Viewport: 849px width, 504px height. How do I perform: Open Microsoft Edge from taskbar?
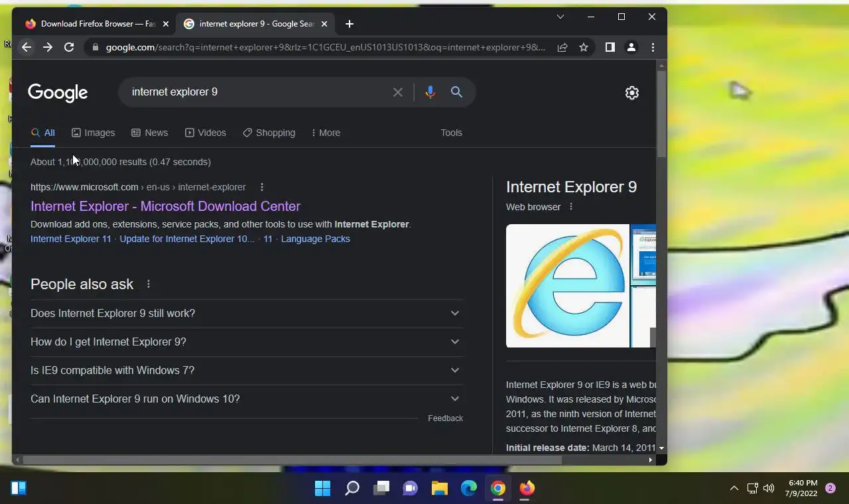[x=469, y=489]
